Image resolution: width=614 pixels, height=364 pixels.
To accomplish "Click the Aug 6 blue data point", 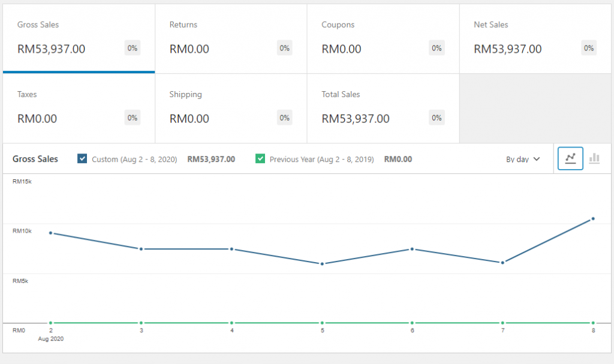I will click(x=412, y=249).
